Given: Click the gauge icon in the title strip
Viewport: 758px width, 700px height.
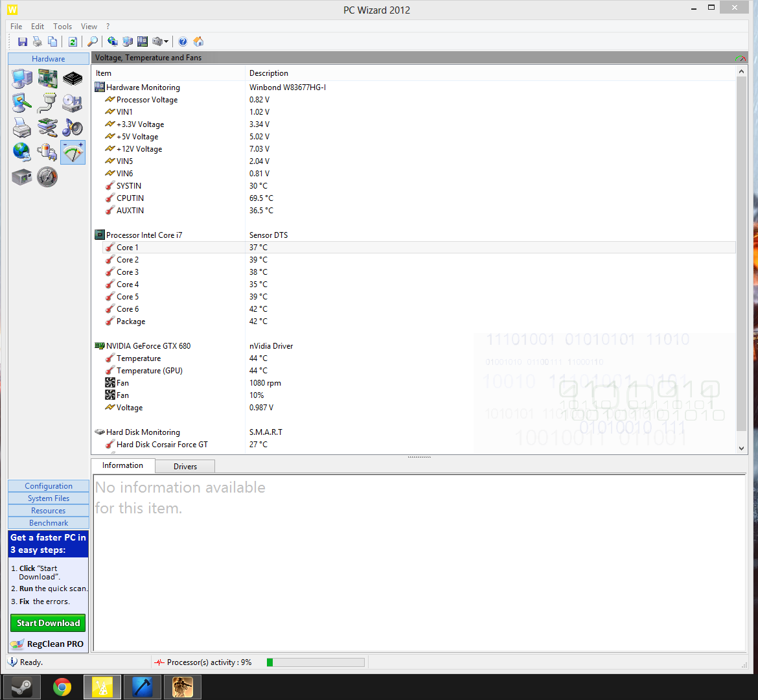Looking at the screenshot, I should (740, 58).
